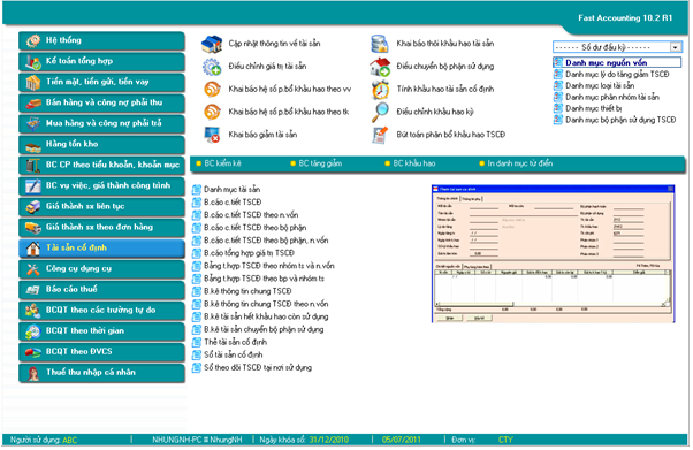Click Điều chuyển bộ phận sử dụng icon
This screenshot has width=693, height=450.
[x=380, y=67]
